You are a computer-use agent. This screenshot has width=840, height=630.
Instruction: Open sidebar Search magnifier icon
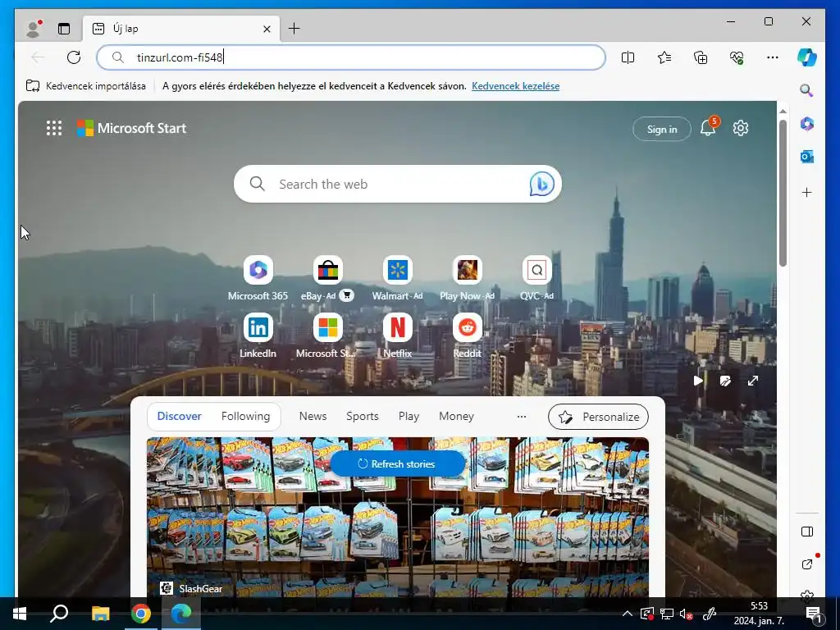(807, 90)
